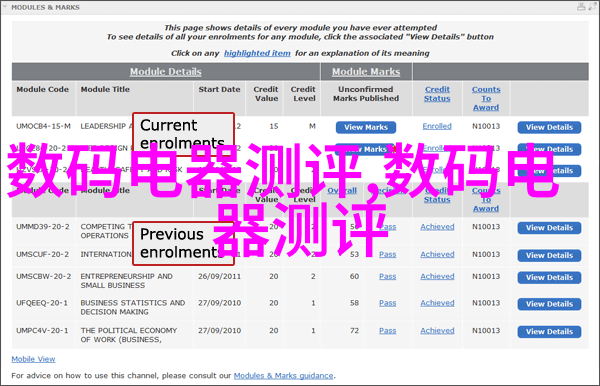This screenshot has height=386, width=600.
Task: Click View Details for UMMD39-20-2
Action: [549, 228]
